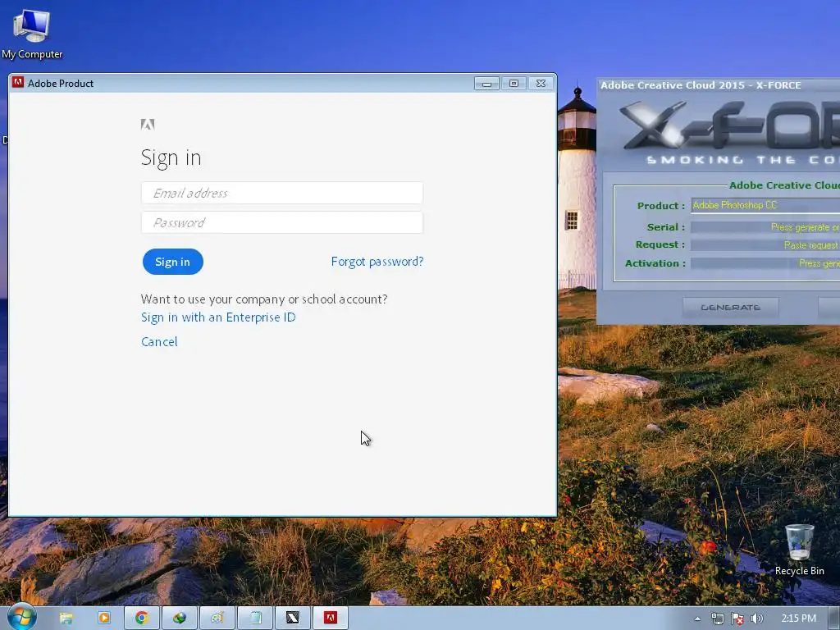Click the Password input field
Image resolution: width=840 pixels, height=630 pixels.
click(x=282, y=222)
